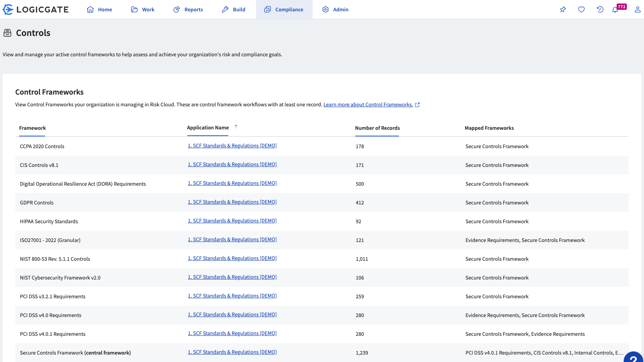
Task: Open the Compliance menu
Action: coord(284,9)
